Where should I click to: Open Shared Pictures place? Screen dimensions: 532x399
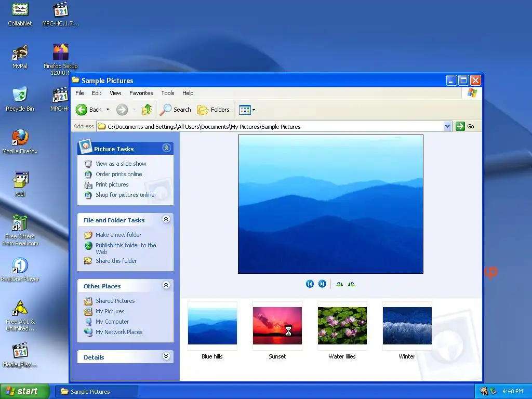click(x=115, y=301)
